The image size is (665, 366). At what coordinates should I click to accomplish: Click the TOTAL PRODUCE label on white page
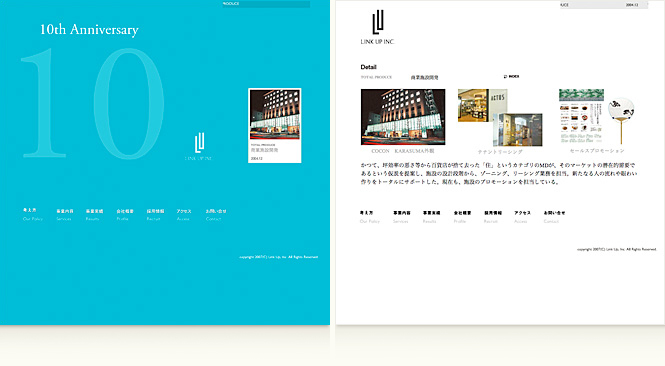376,77
